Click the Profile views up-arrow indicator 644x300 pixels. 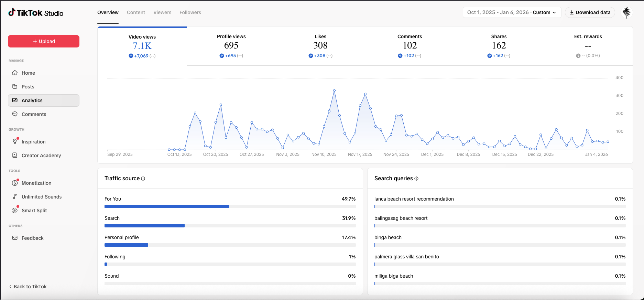[221, 56]
